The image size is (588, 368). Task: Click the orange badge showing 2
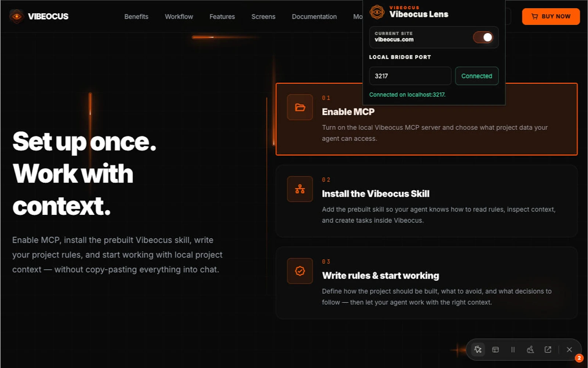pyautogui.click(x=579, y=358)
